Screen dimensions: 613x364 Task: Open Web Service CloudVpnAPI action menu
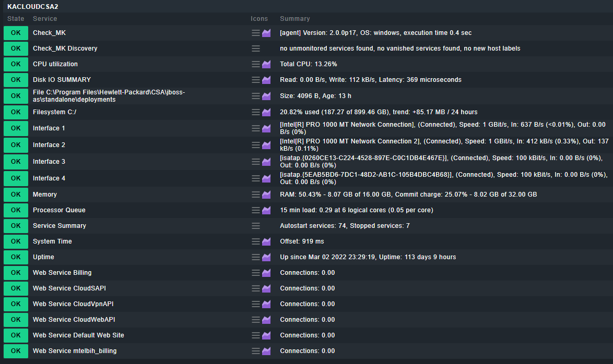click(x=256, y=304)
